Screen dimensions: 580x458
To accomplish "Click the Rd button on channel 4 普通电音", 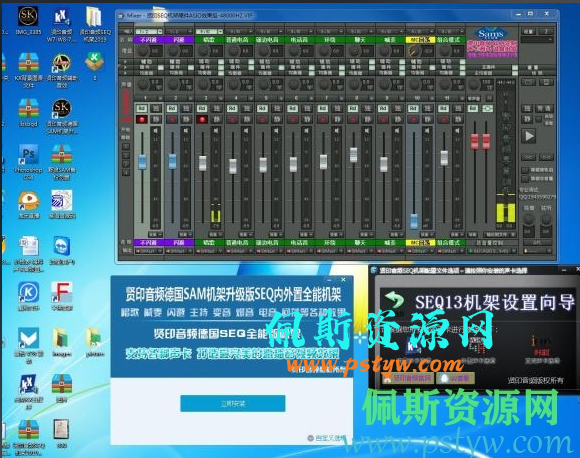I will (232, 108).
